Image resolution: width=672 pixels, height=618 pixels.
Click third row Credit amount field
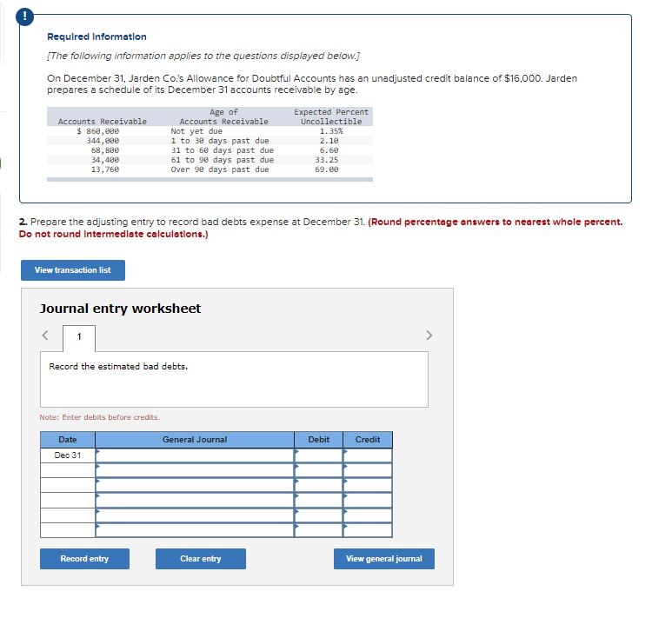pos(368,485)
